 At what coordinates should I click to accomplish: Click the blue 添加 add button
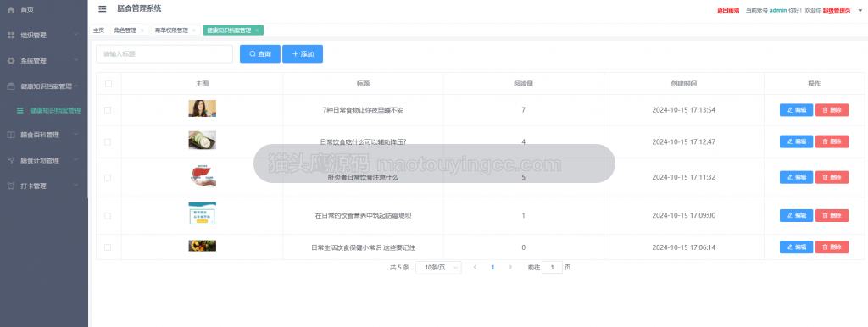[x=303, y=54]
